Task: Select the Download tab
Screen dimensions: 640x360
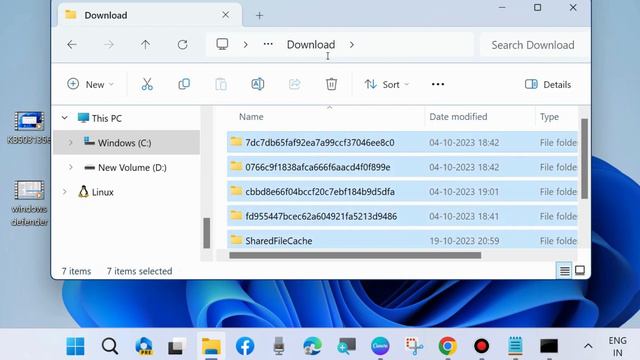Action: coord(150,15)
